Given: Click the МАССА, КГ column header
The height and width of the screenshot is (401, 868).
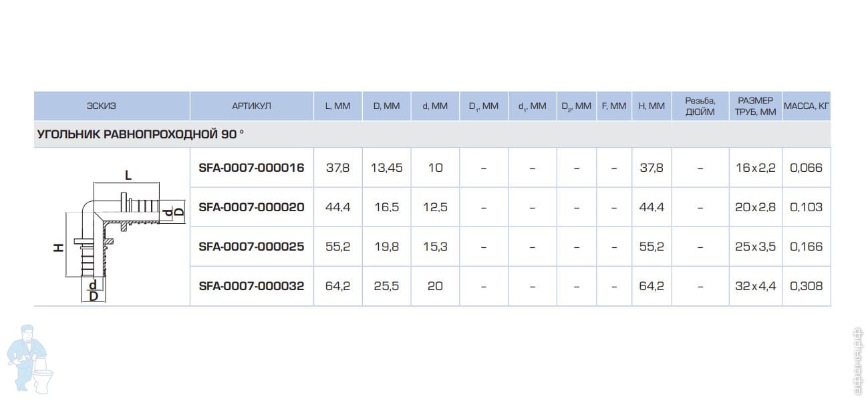Looking at the screenshot, I should click(807, 106).
